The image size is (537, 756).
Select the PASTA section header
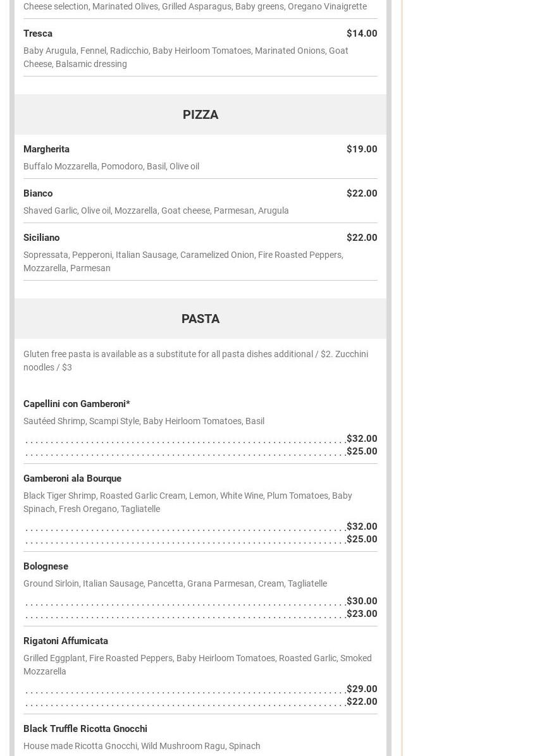pyautogui.click(x=201, y=319)
